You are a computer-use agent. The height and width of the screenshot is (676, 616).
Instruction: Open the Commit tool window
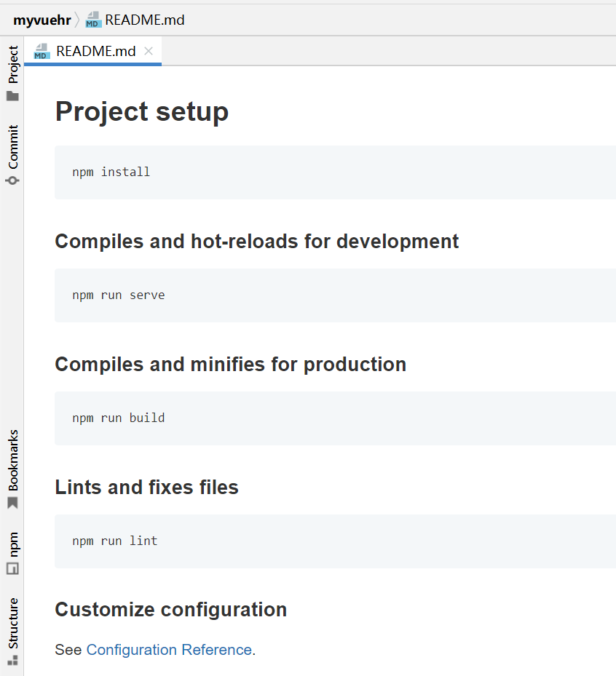(12, 154)
